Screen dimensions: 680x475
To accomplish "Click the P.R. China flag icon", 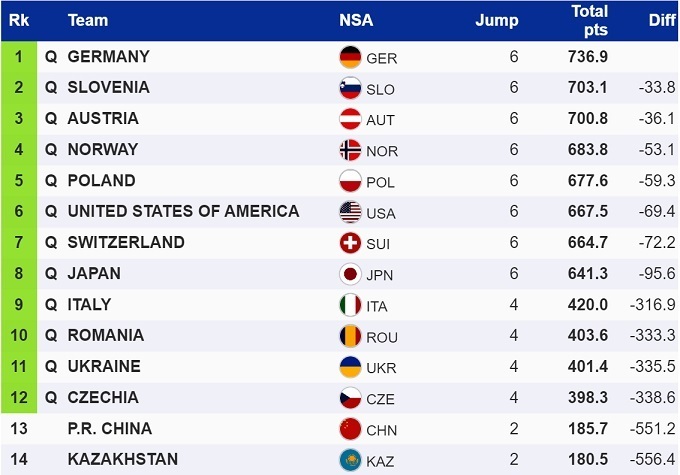I will pos(350,429).
